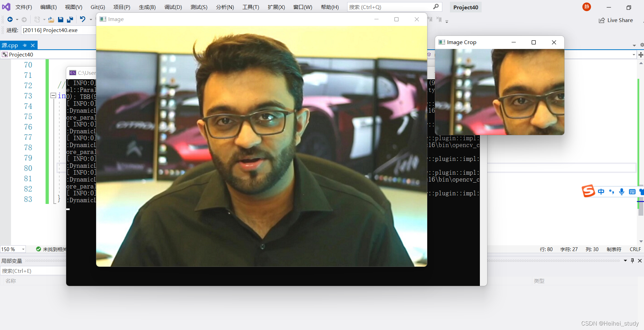Click the Sogou soft keyboard icon
This screenshot has width=644, height=330.
coord(632,192)
